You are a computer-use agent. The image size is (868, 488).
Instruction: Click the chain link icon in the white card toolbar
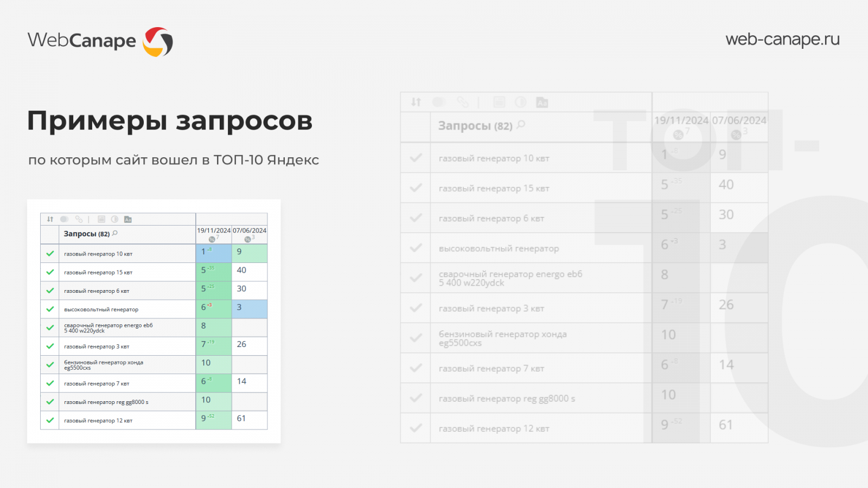tap(79, 219)
